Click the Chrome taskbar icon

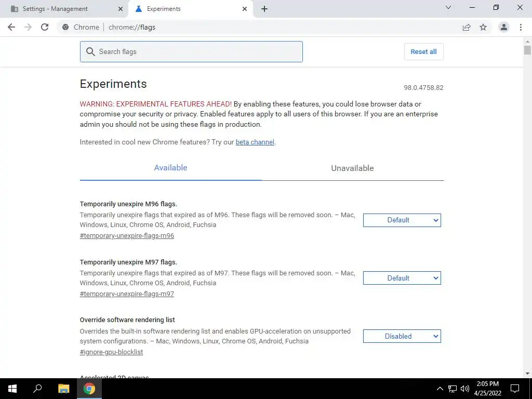click(x=89, y=389)
